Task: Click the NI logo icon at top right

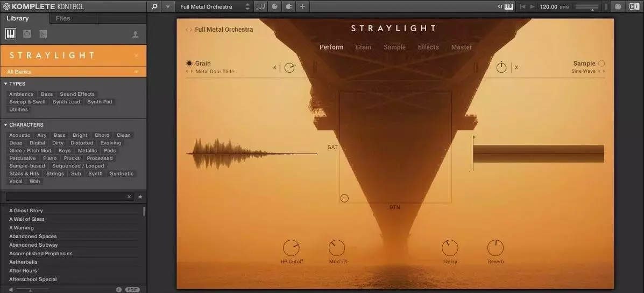Action: [x=634, y=6]
